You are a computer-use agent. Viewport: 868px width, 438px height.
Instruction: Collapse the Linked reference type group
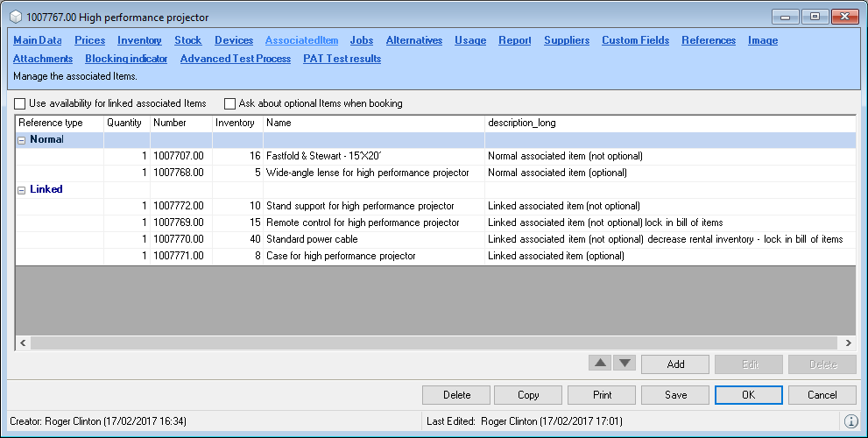point(21,189)
